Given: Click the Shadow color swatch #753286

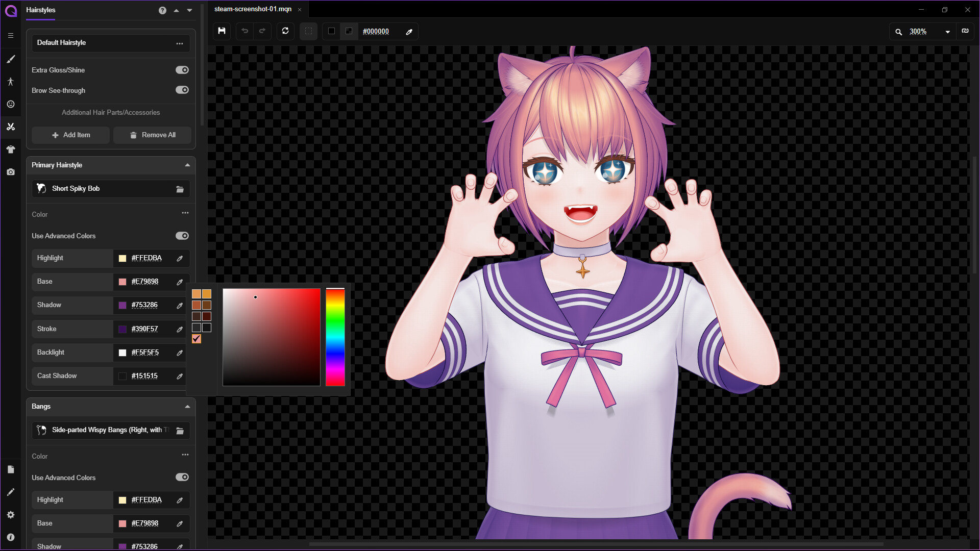Looking at the screenshot, I should (x=122, y=305).
